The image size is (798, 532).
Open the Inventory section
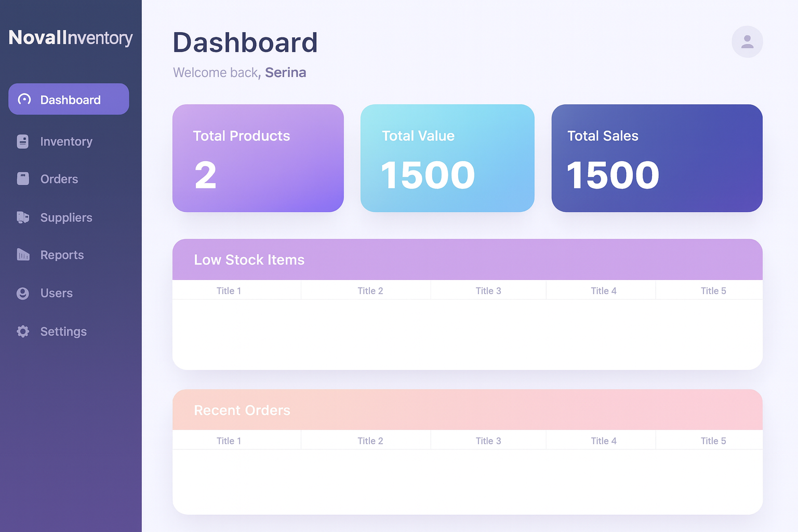[66, 141]
